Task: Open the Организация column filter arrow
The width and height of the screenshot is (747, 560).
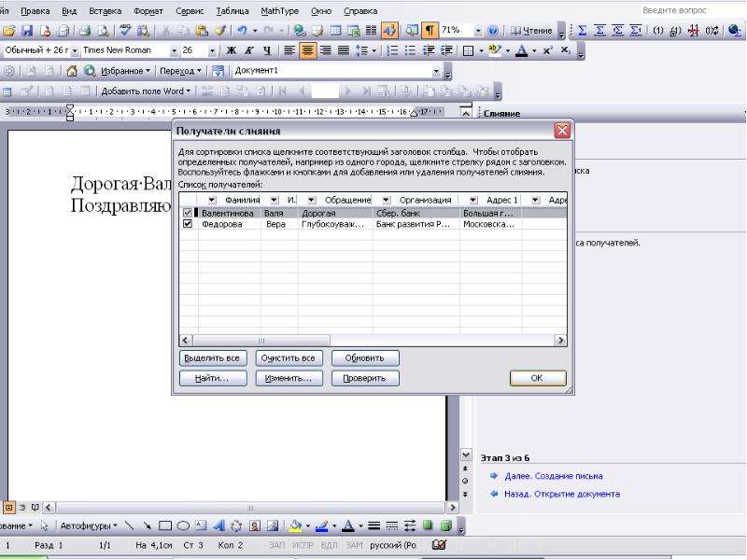Action: (x=387, y=200)
